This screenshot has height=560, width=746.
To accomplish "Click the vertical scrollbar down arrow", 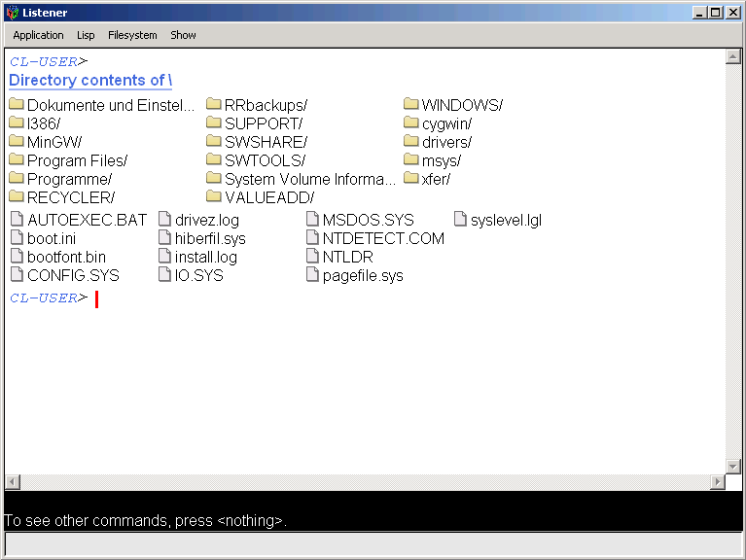I will click(733, 467).
